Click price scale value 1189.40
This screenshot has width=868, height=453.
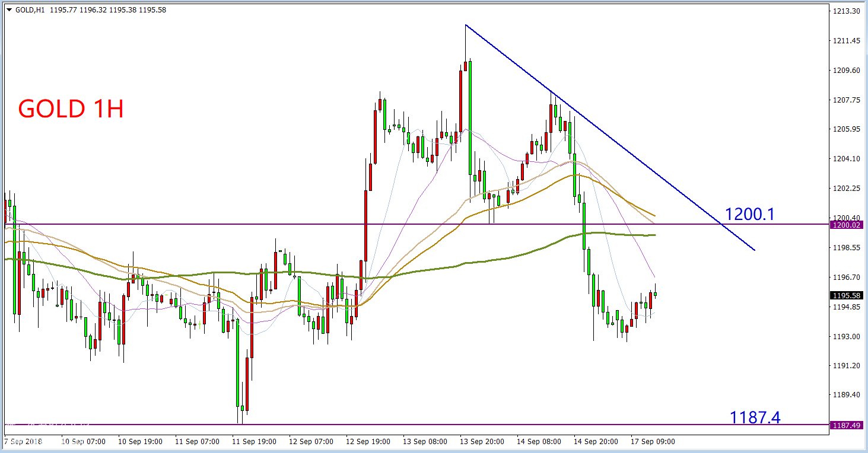click(x=847, y=395)
